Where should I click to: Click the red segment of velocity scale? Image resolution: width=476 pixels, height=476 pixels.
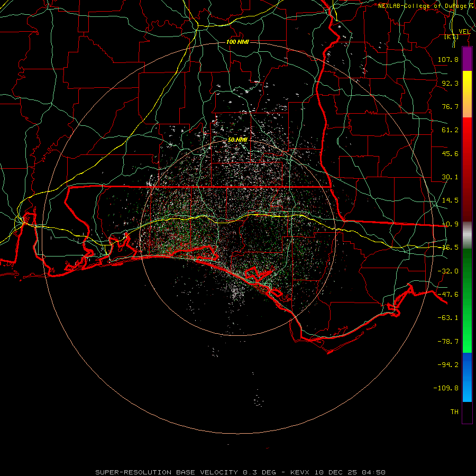point(467,169)
